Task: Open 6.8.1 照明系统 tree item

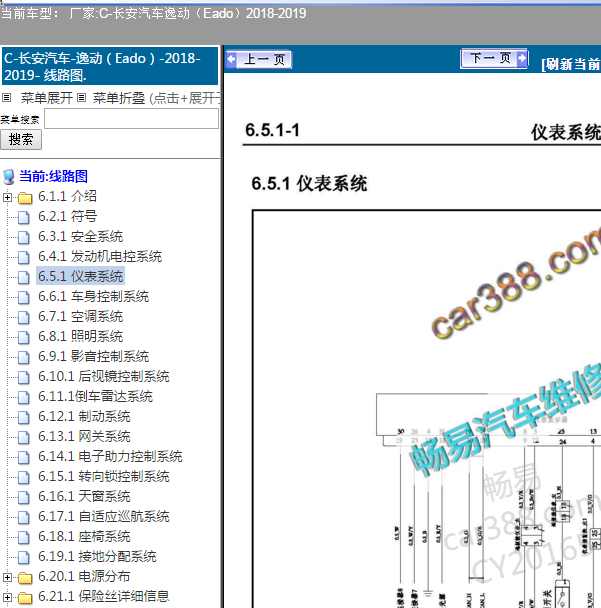Action: (x=80, y=337)
